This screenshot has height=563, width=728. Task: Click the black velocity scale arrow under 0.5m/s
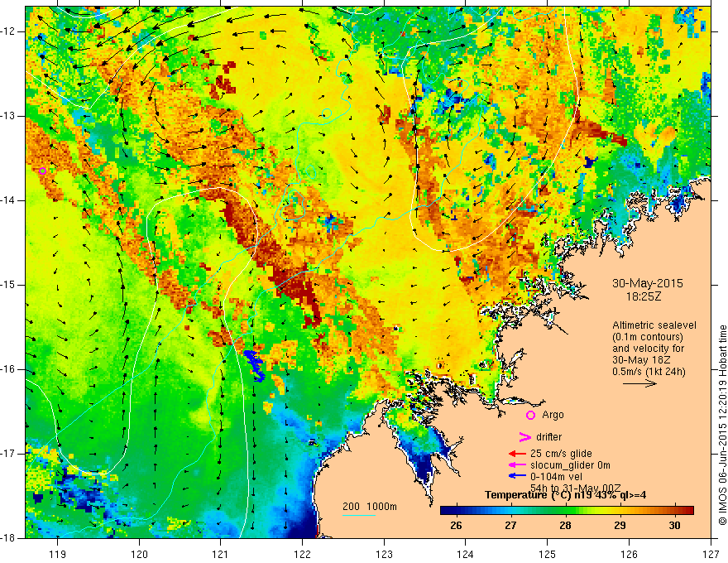[x=639, y=383]
